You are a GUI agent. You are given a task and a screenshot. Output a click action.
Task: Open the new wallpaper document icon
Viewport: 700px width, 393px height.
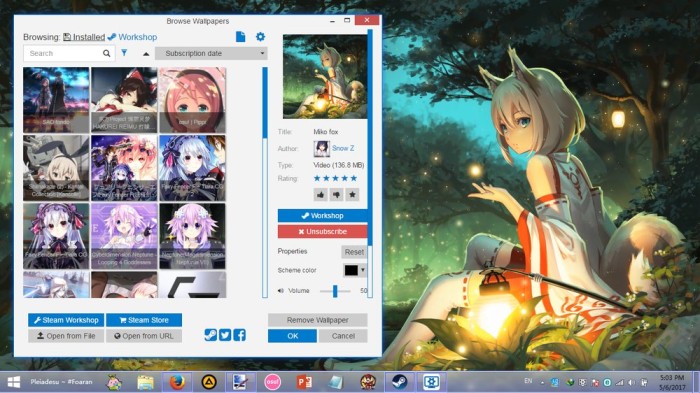[x=240, y=37]
